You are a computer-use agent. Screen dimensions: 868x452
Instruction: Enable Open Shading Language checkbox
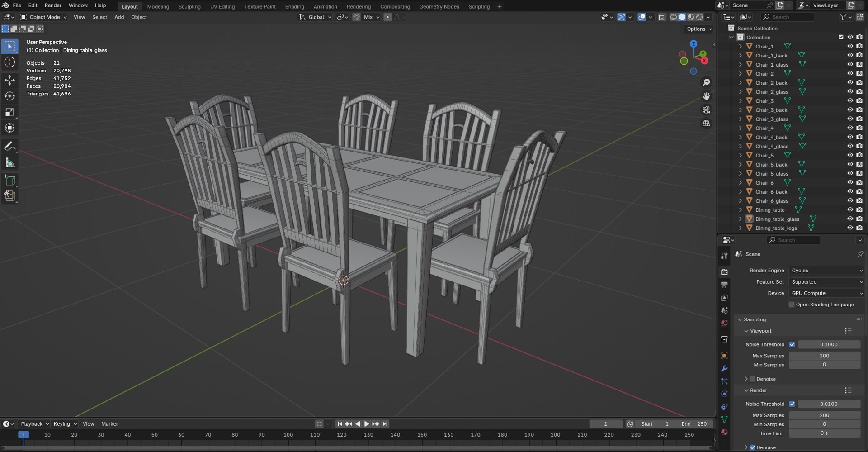click(791, 305)
